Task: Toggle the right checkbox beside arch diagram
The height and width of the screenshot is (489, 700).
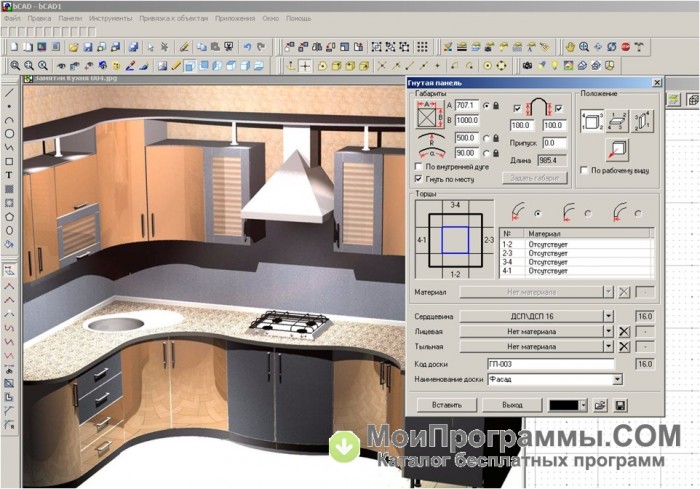Action: 558,108
